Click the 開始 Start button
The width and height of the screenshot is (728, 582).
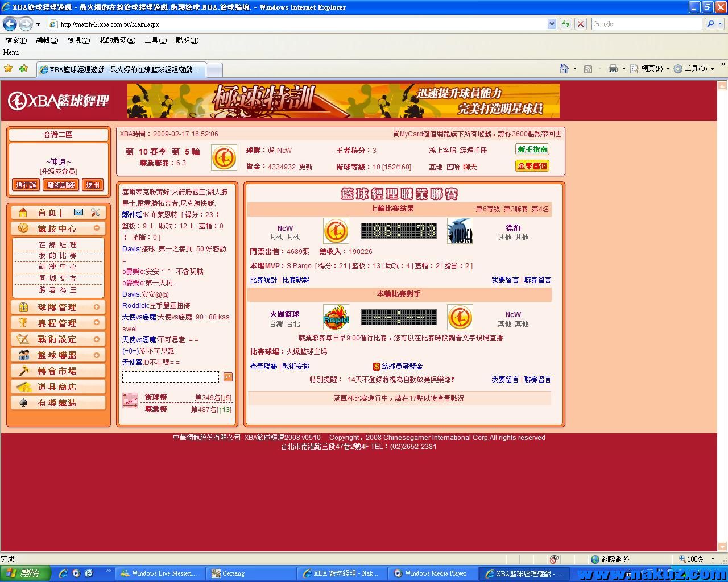pyautogui.click(x=25, y=573)
